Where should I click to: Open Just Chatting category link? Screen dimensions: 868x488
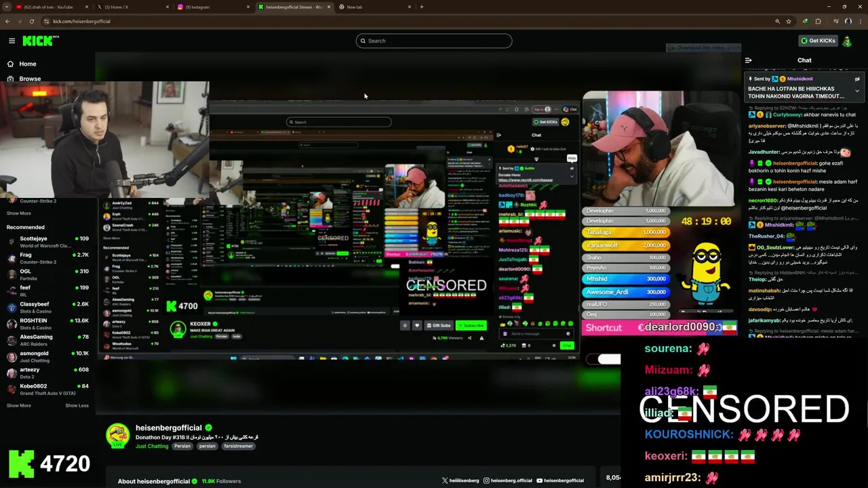tap(152, 446)
